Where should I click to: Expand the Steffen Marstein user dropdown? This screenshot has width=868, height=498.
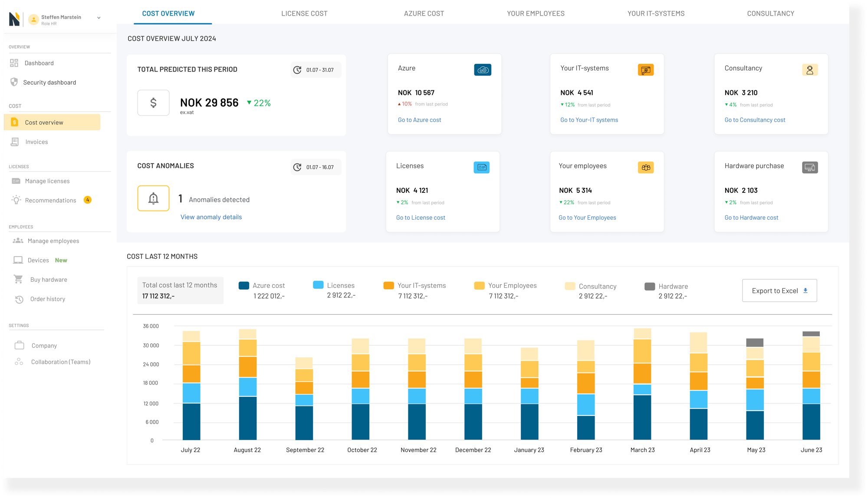(99, 18)
